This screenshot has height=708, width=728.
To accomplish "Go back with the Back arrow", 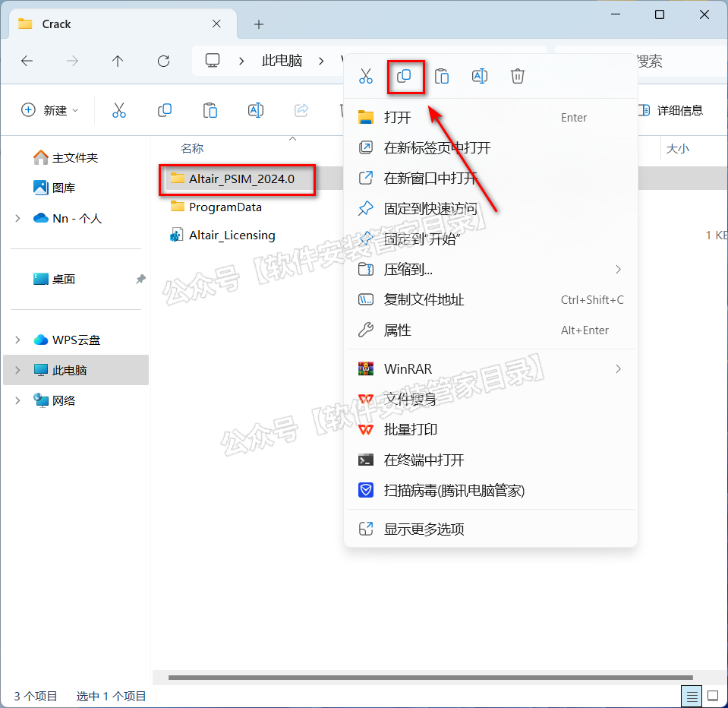I will [x=27, y=61].
